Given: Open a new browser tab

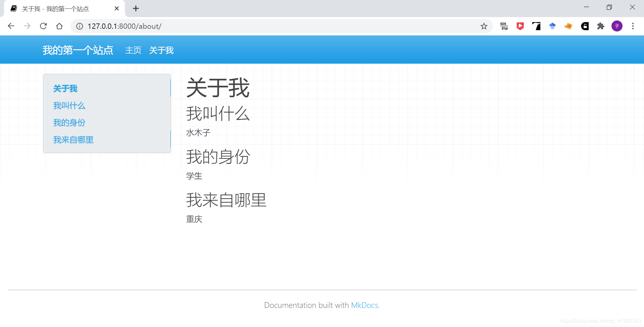Looking at the screenshot, I should point(136,9).
